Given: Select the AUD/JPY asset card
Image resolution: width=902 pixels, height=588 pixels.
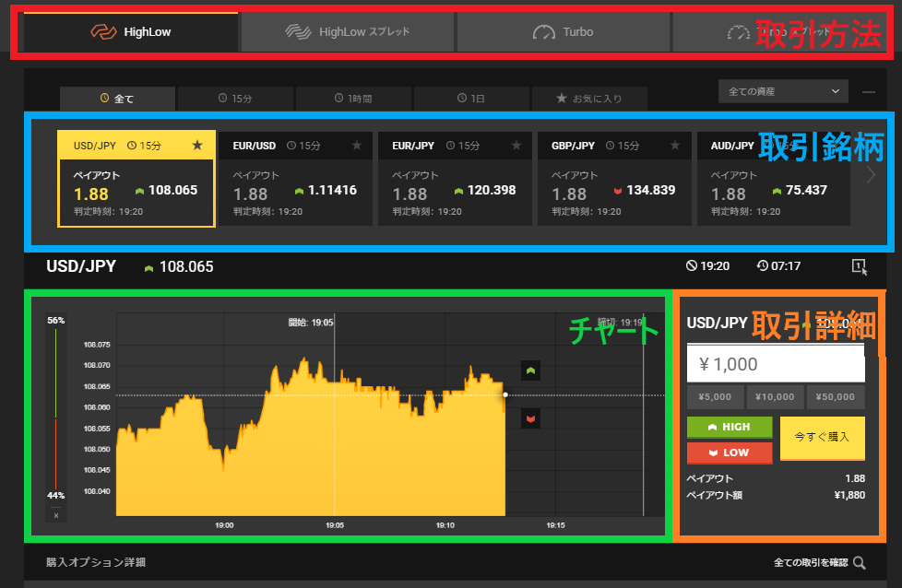Looking at the screenshot, I should pyautogui.click(x=773, y=179).
